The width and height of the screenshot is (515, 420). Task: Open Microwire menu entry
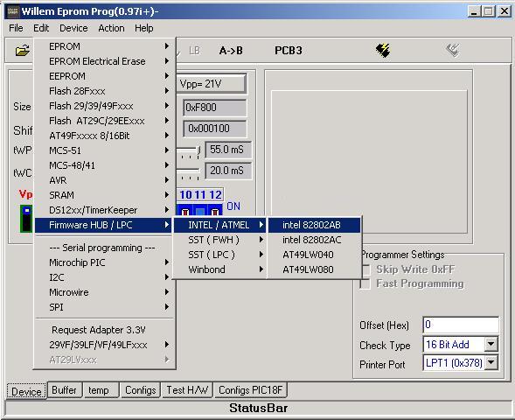tap(105, 292)
